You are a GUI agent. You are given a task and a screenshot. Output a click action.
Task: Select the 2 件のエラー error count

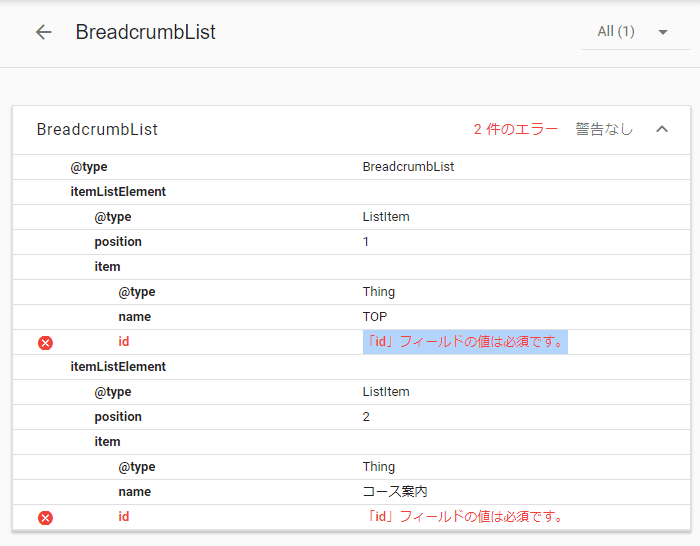pyautogui.click(x=515, y=129)
